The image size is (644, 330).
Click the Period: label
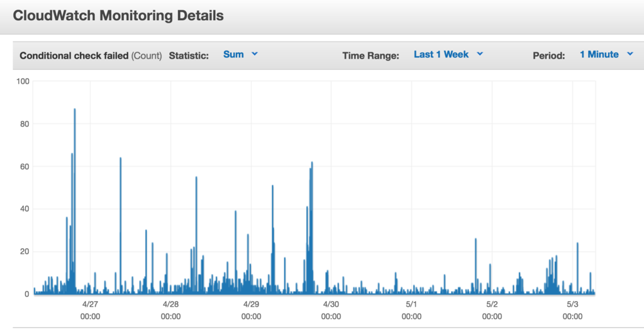(548, 55)
